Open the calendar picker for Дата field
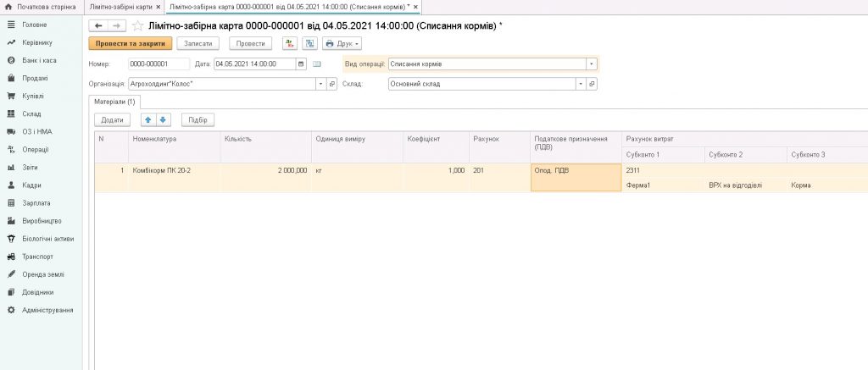Image resolution: width=868 pixels, height=370 pixels. pos(302,64)
